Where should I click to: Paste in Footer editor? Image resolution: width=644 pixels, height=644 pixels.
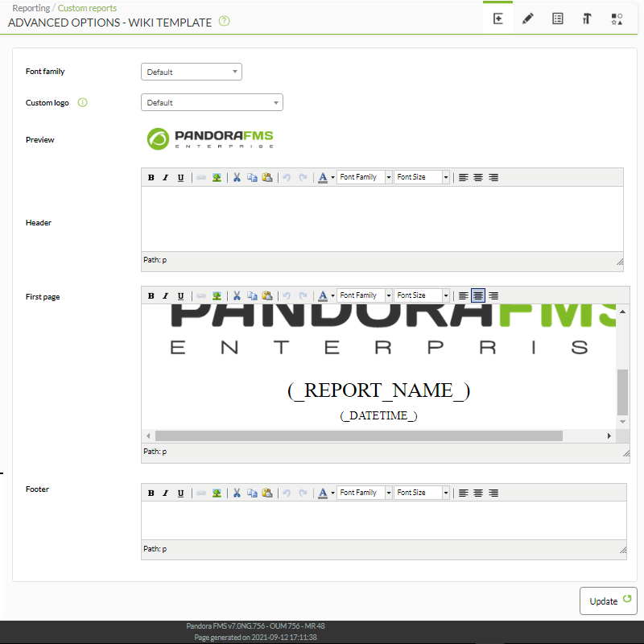click(267, 493)
